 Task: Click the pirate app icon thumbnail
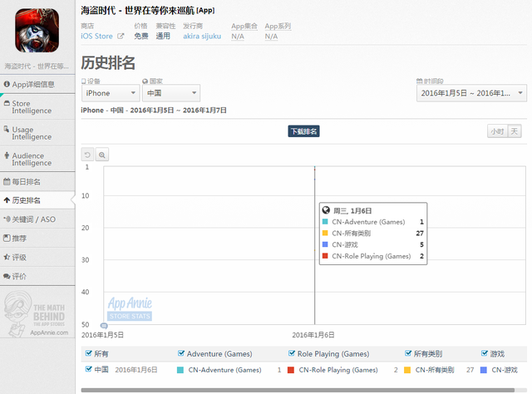(37, 31)
